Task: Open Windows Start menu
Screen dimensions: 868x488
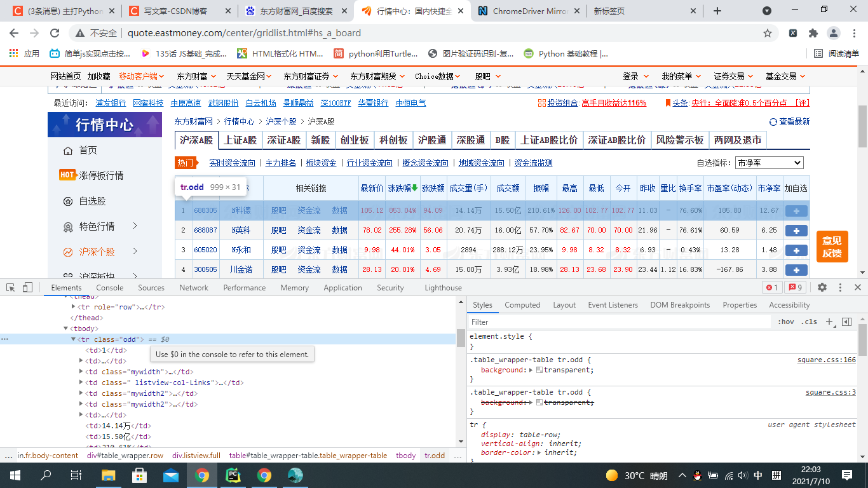Action: 15,475
